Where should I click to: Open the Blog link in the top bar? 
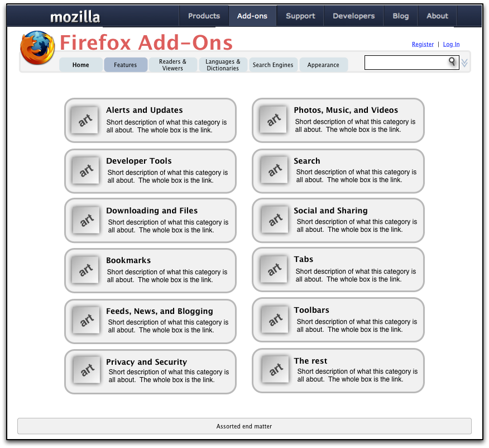401,16
